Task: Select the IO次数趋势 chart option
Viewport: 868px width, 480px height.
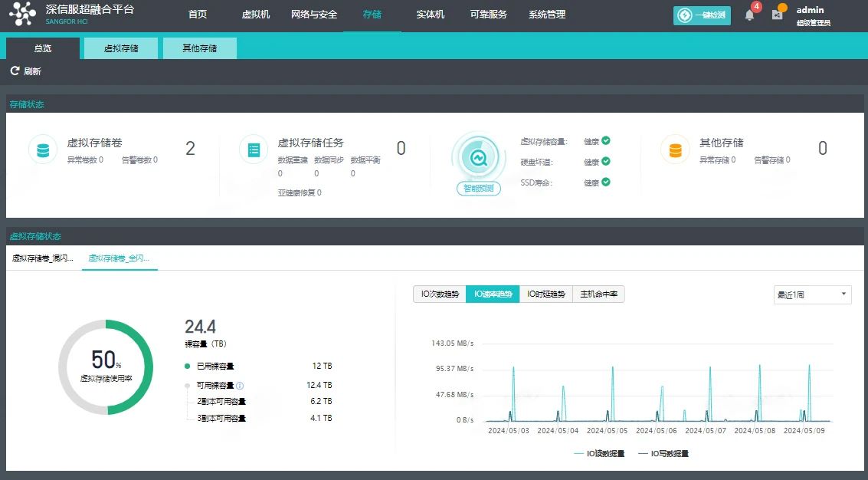Action: (439, 294)
